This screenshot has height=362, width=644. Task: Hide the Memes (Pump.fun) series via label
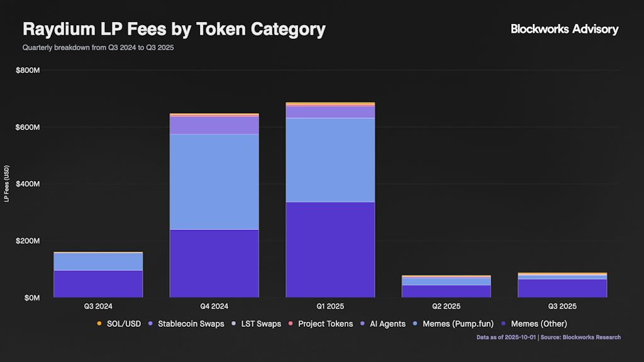click(x=457, y=324)
